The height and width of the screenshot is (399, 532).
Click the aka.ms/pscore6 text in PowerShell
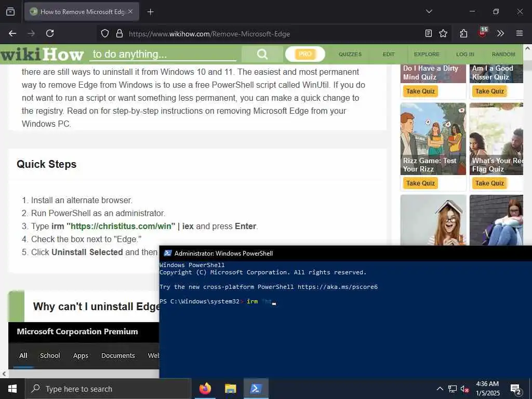pyautogui.click(x=338, y=287)
